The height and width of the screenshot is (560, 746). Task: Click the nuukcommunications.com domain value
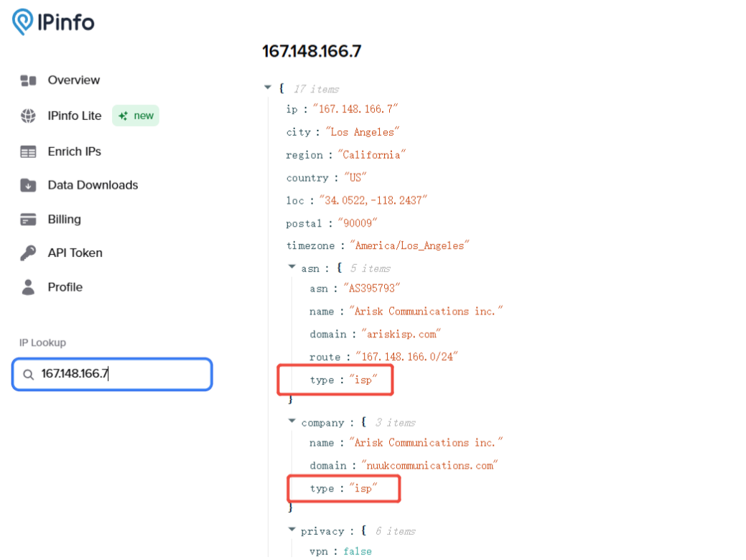click(429, 465)
